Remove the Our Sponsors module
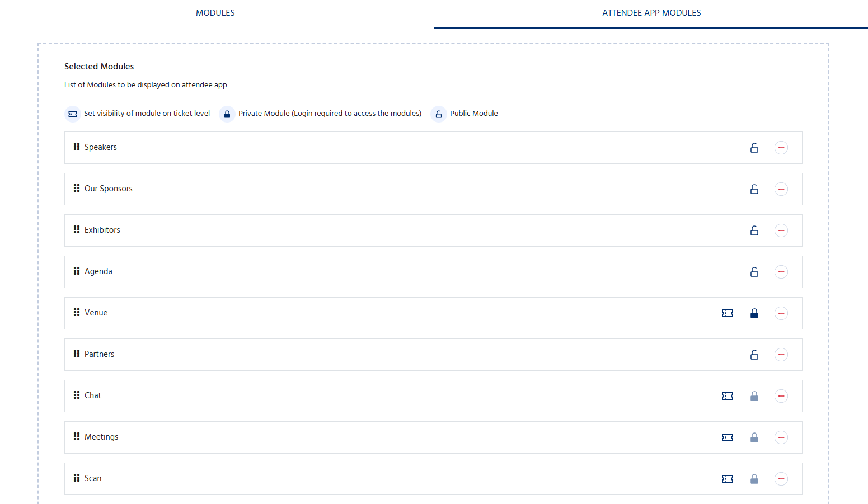The image size is (868, 504). click(x=781, y=189)
